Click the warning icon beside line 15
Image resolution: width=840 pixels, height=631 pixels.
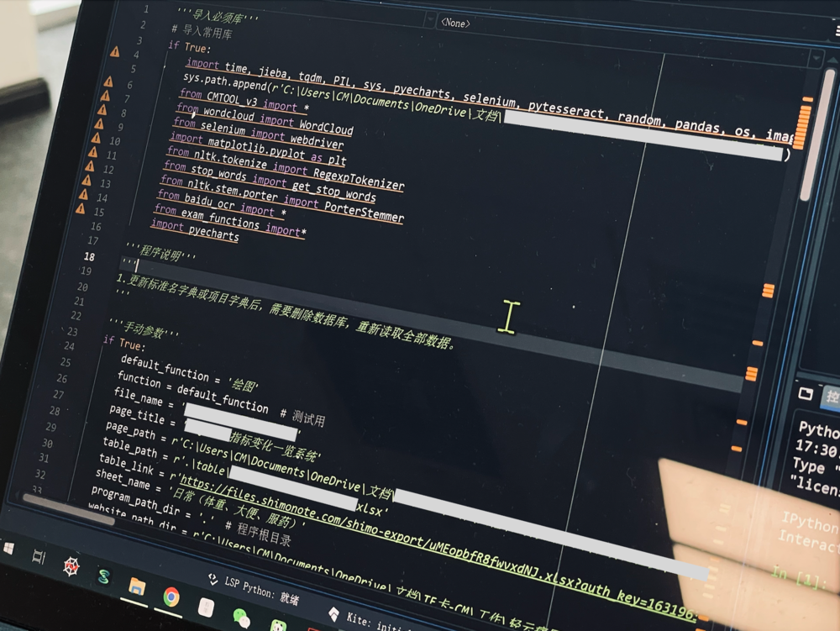tap(80, 208)
